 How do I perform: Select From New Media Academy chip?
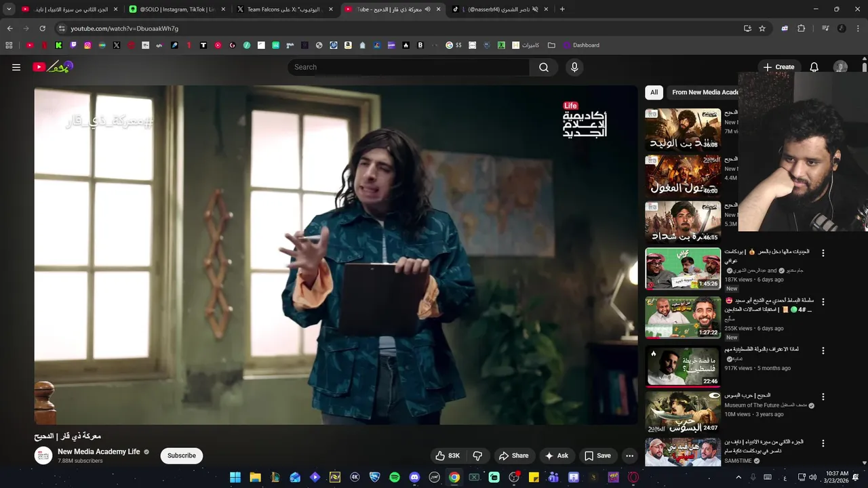coord(704,92)
